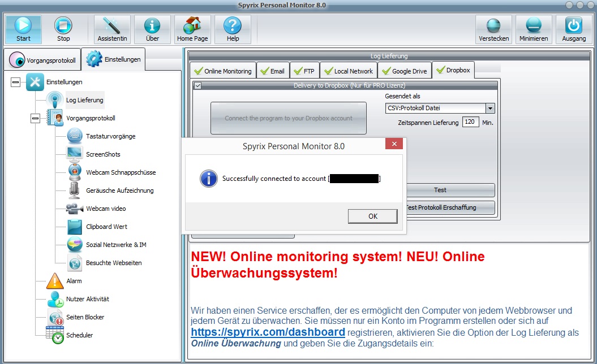Click the Scheduler tree label
Viewport: 597px width, 364px height.
coord(80,335)
